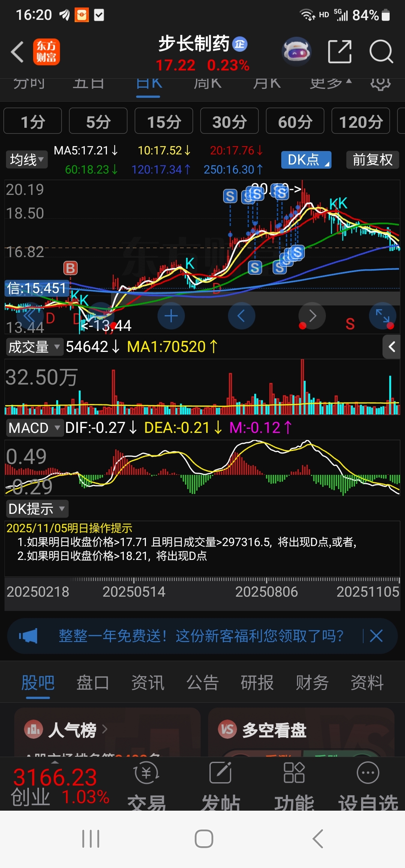Select the 5分 interval
405x868 pixels.
(x=98, y=121)
